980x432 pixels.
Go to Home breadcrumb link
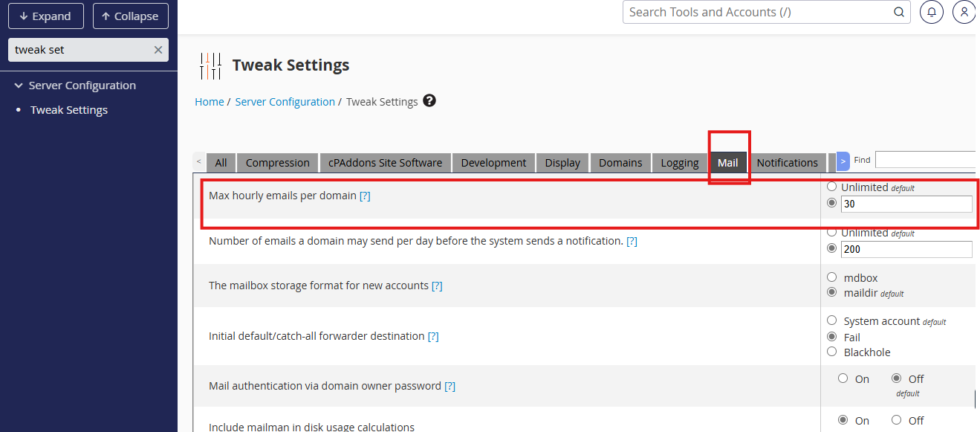tap(209, 102)
